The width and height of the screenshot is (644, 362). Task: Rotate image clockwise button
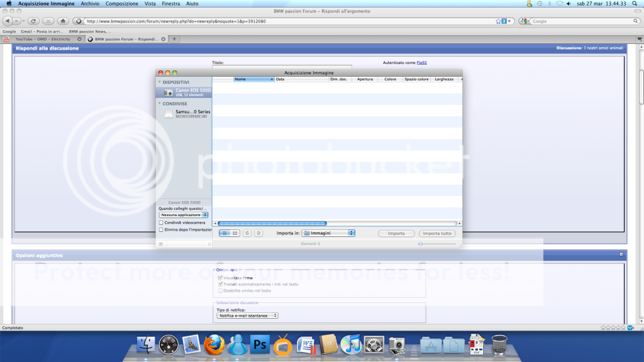tap(258, 233)
